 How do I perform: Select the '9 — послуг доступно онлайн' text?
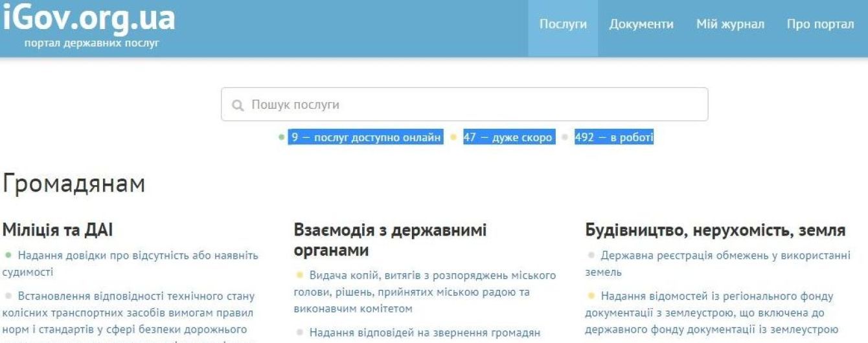(366, 137)
